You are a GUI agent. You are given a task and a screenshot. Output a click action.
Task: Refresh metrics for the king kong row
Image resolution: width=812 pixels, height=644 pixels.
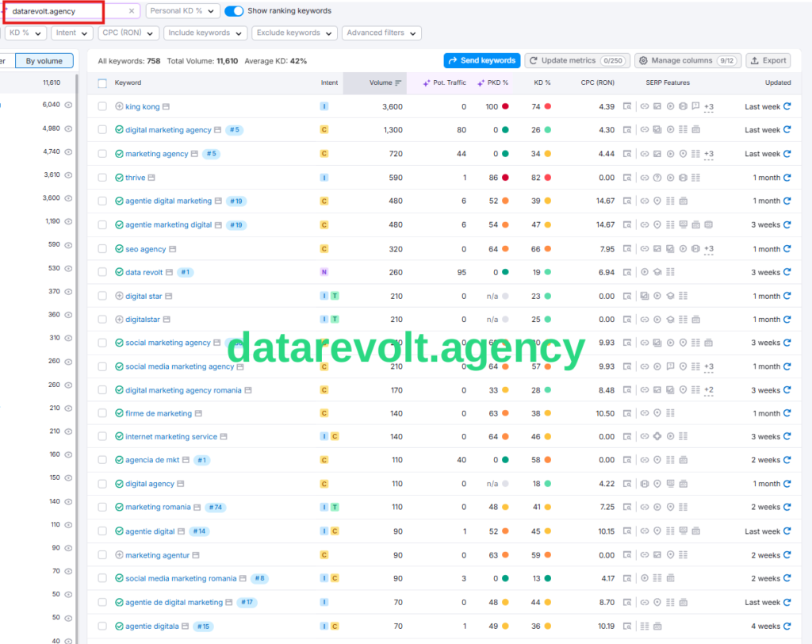pos(787,106)
